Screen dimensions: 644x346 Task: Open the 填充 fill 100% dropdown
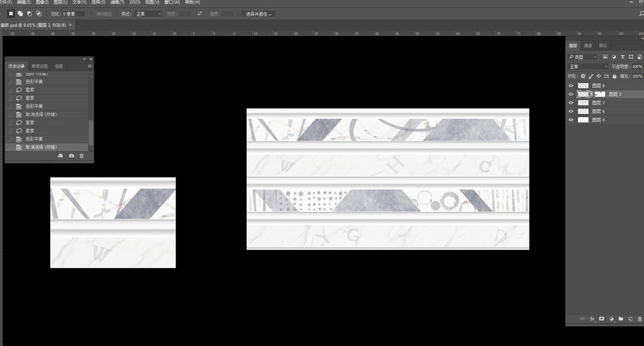[637, 76]
